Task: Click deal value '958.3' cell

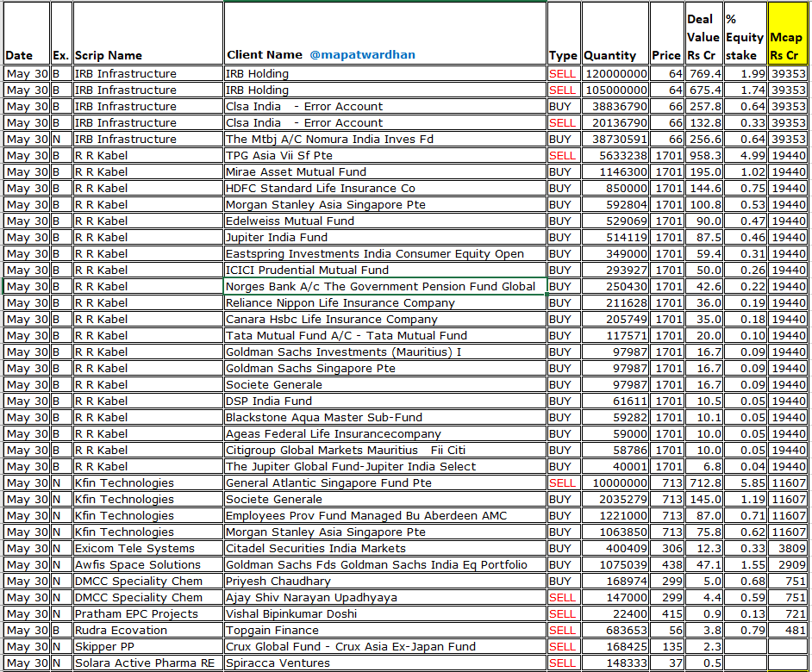Action: pos(703,155)
